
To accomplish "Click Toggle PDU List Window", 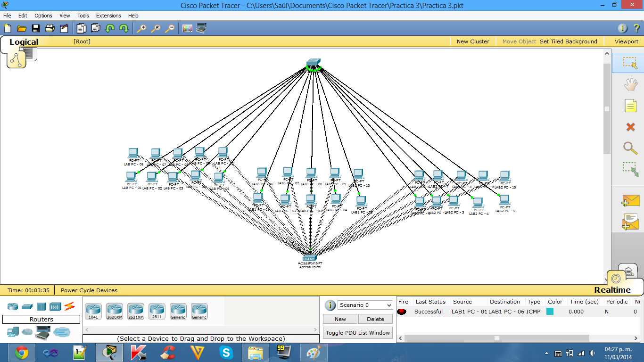I will pyautogui.click(x=358, y=333).
